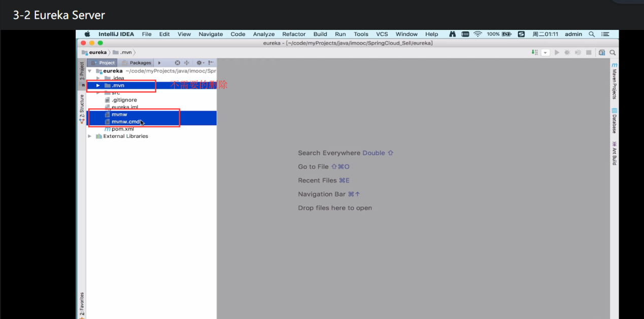Collapse the eureka root project node
Viewport: 644px width, 319px height.
coord(90,71)
